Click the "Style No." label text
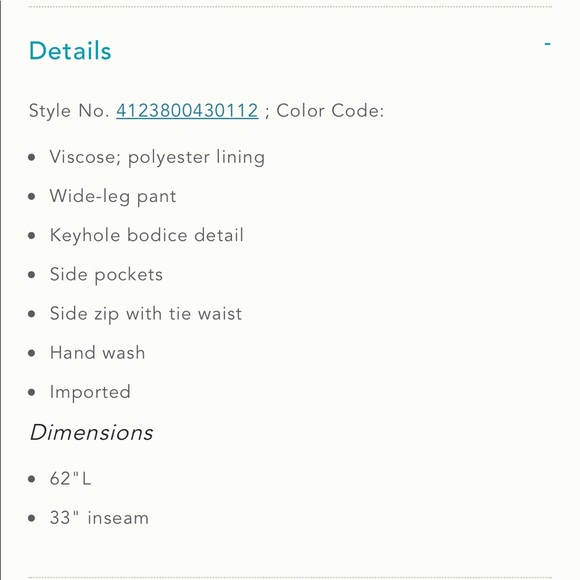The height and width of the screenshot is (580, 580). coord(69,111)
